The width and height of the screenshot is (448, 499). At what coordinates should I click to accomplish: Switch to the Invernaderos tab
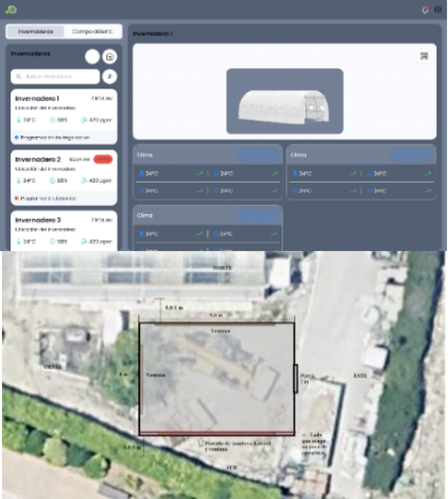click(x=36, y=32)
